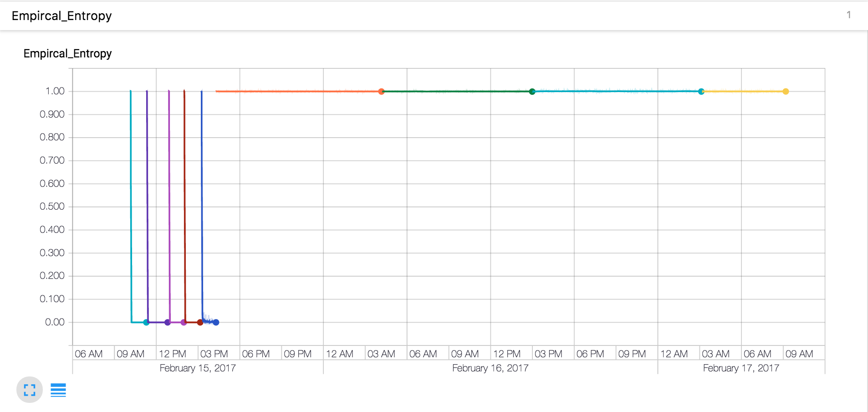Click the 'February 17, 2017' axis label
868x412 pixels.
[741, 368]
